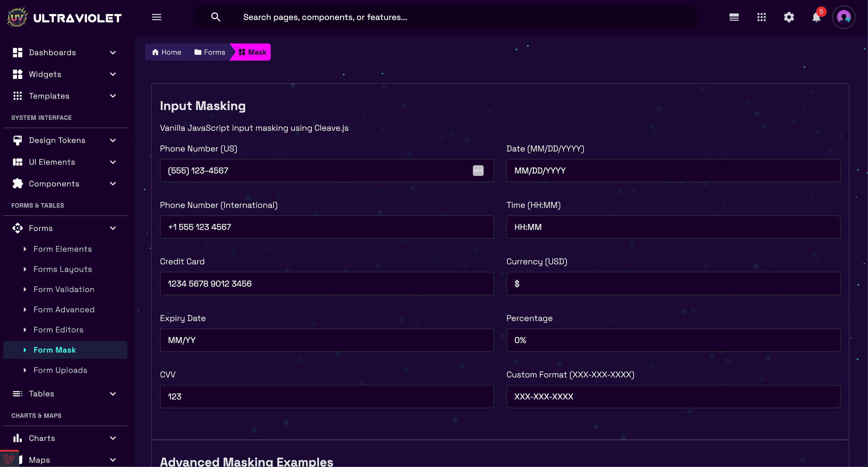Click the Laravel debug icon bottom-left
The width and height of the screenshot is (868, 467).
coord(9,458)
